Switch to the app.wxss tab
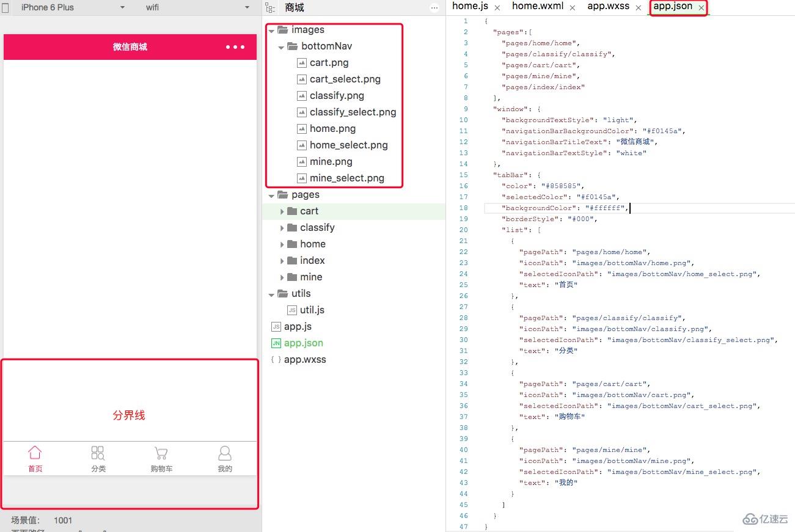 [608, 6]
